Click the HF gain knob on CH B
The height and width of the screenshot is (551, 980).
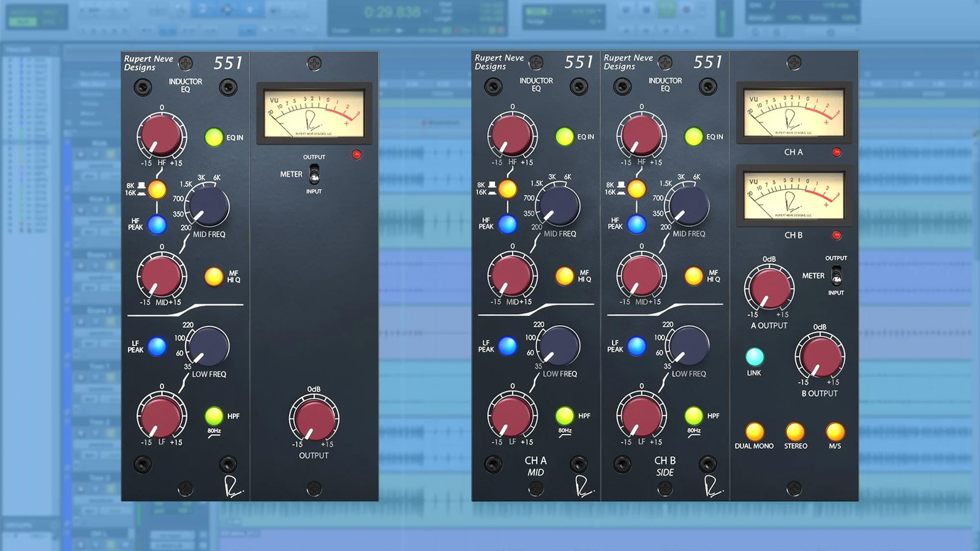tap(641, 135)
